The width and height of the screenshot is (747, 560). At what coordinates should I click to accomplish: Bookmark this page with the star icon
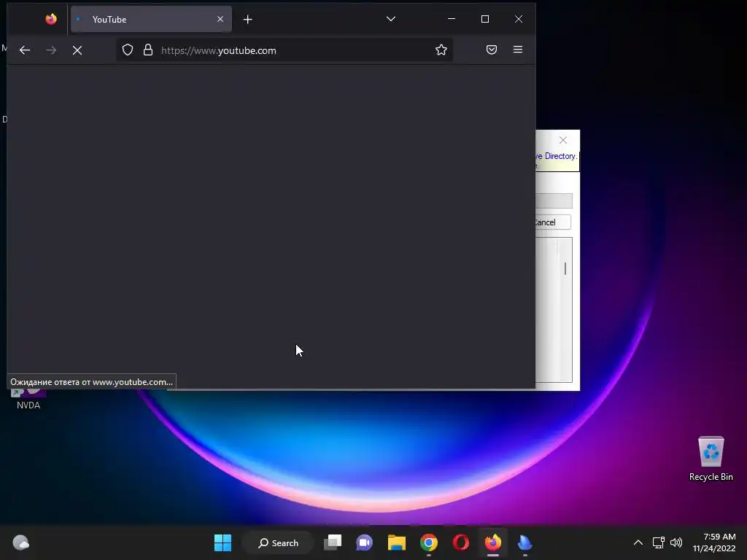441,50
